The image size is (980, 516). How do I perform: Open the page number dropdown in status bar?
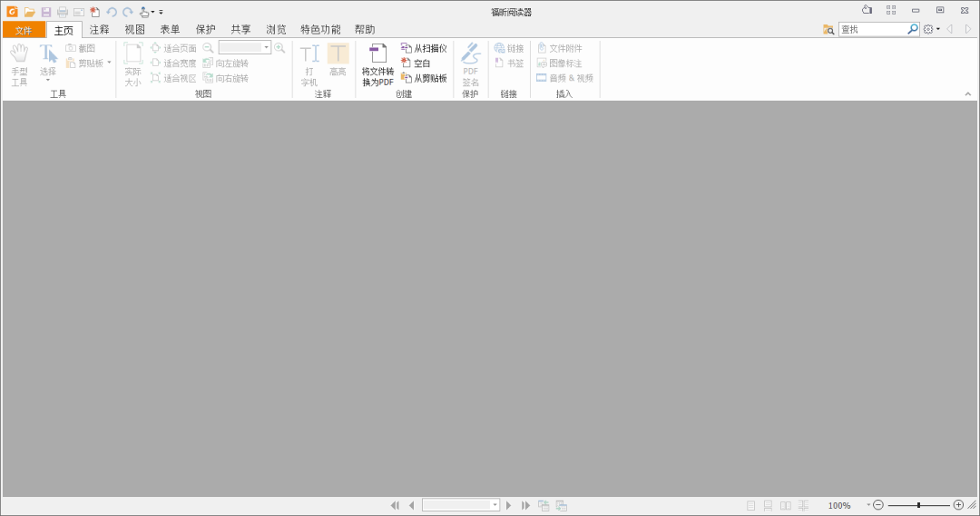pyautogui.click(x=495, y=505)
